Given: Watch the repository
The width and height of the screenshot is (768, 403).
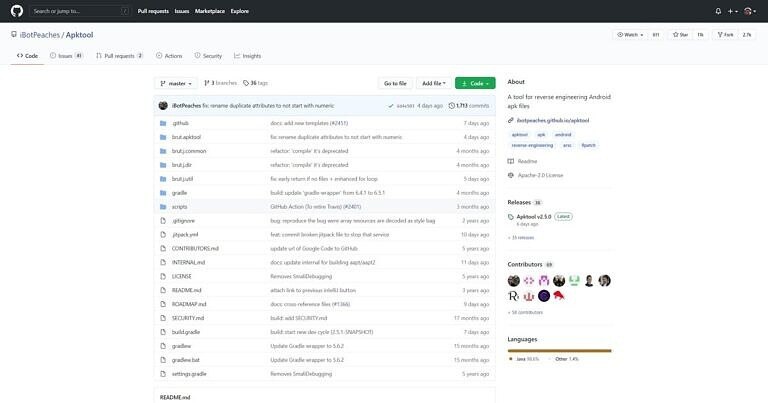Looking at the screenshot, I should (x=630, y=35).
